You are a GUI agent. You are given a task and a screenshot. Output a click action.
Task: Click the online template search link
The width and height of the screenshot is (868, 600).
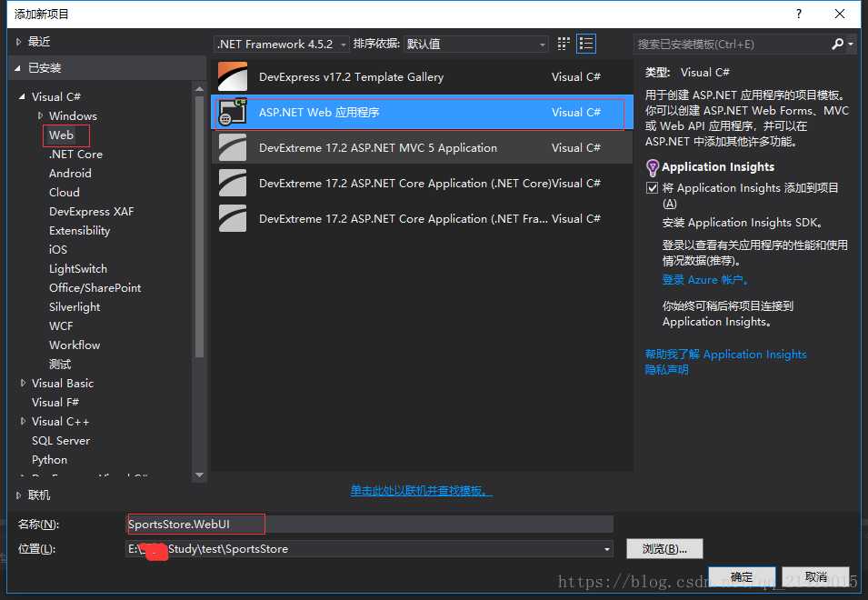[421, 490]
